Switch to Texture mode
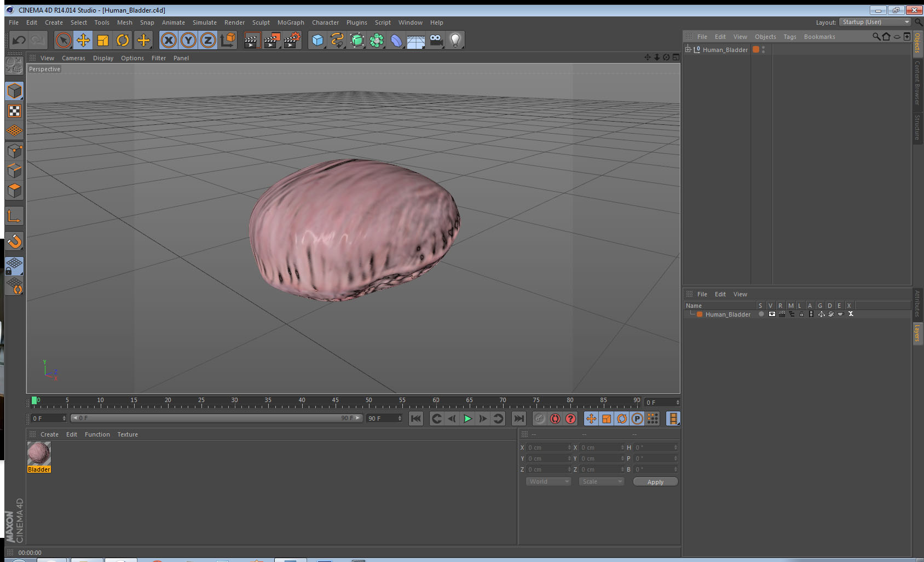Screen dimensions: 924x562 click(x=14, y=111)
